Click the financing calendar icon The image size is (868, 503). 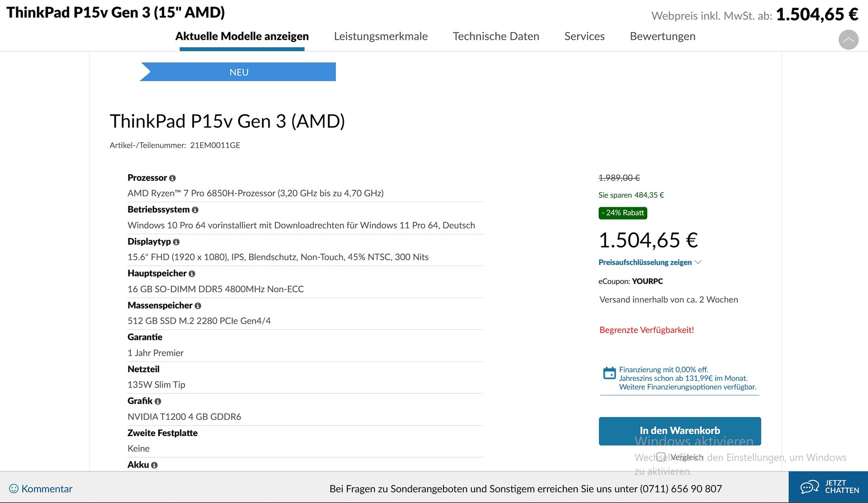[609, 373]
